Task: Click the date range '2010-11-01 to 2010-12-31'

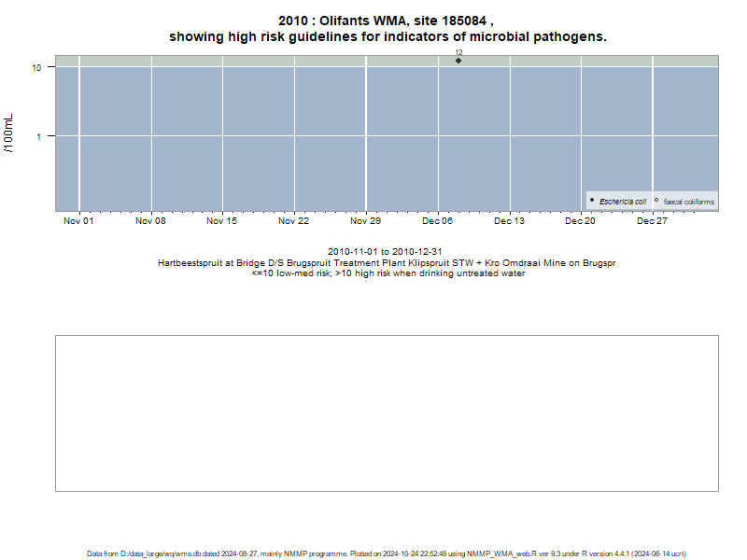Action: click(x=385, y=251)
